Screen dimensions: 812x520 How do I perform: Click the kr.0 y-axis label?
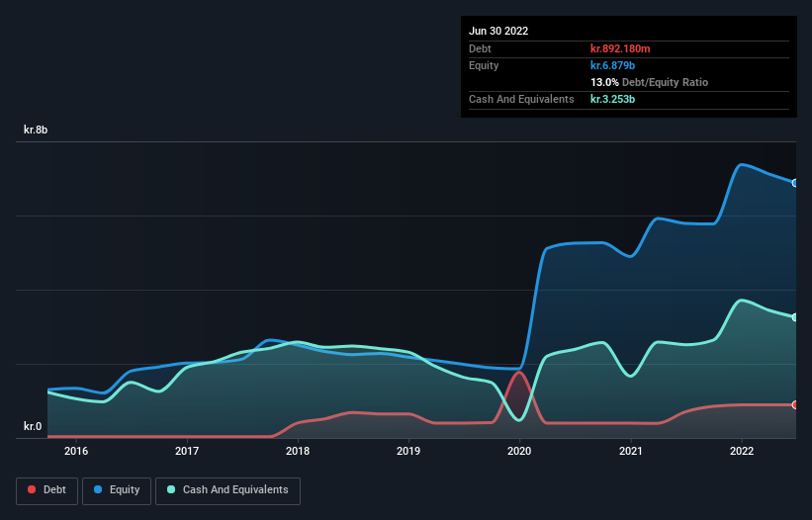point(33,426)
